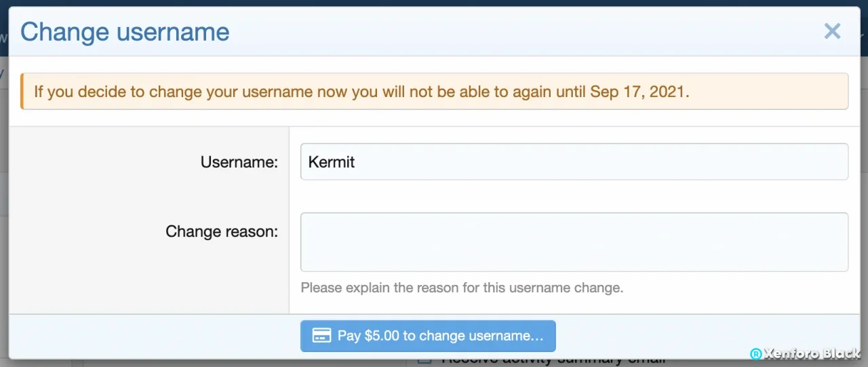
Task: Click the explanation hint below Change reason
Action: point(462,288)
